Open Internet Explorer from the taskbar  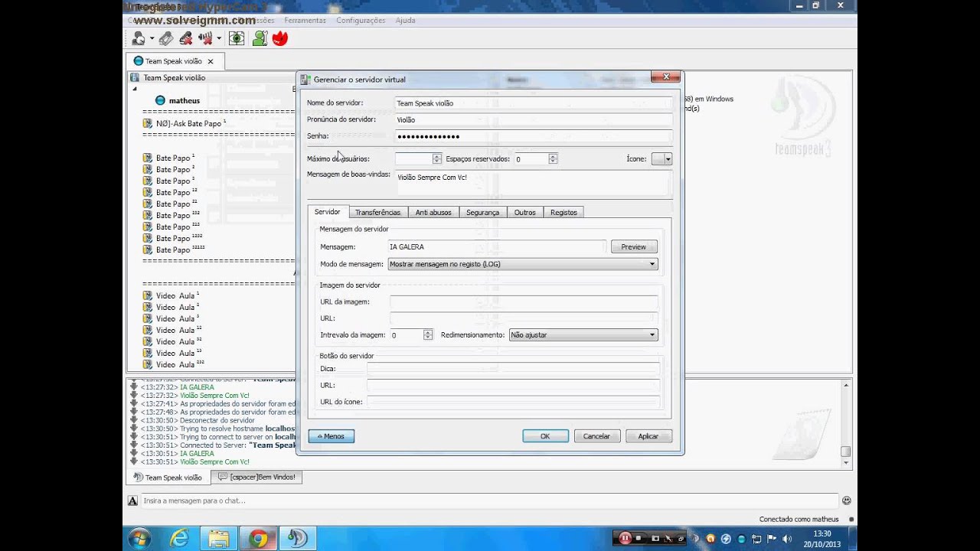tap(179, 539)
